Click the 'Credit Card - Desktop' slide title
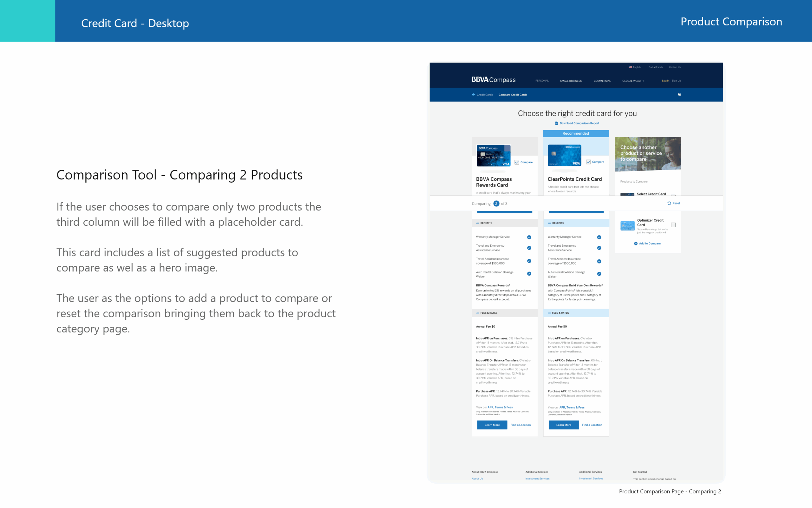The image size is (812, 508). point(135,23)
